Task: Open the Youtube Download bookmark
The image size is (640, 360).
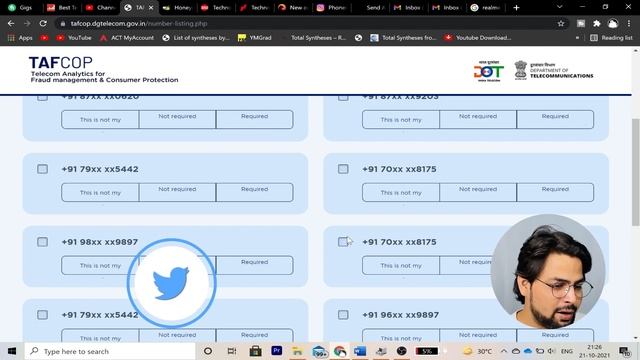Action: [478, 38]
